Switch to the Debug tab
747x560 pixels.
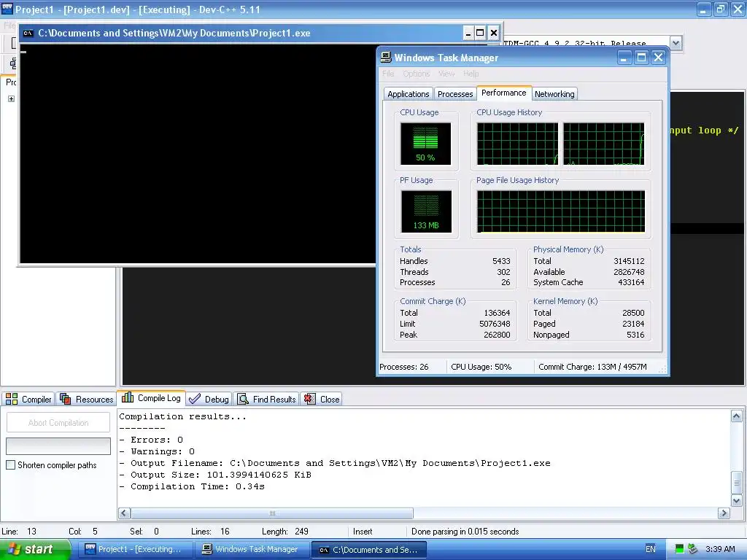click(209, 399)
